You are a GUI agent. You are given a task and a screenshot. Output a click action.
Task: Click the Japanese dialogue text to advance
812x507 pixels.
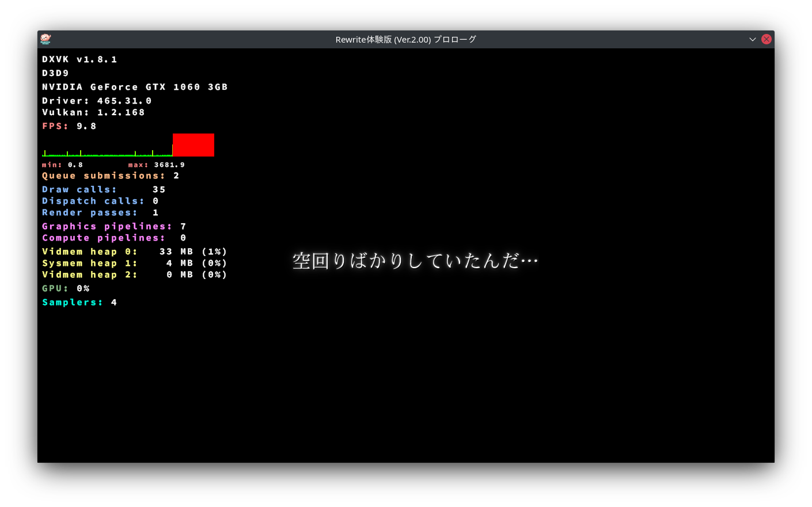(x=415, y=261)
